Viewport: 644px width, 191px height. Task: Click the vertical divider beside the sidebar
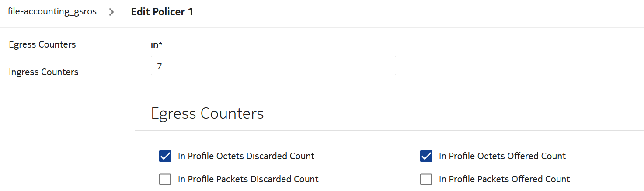(x=135, y=109)
